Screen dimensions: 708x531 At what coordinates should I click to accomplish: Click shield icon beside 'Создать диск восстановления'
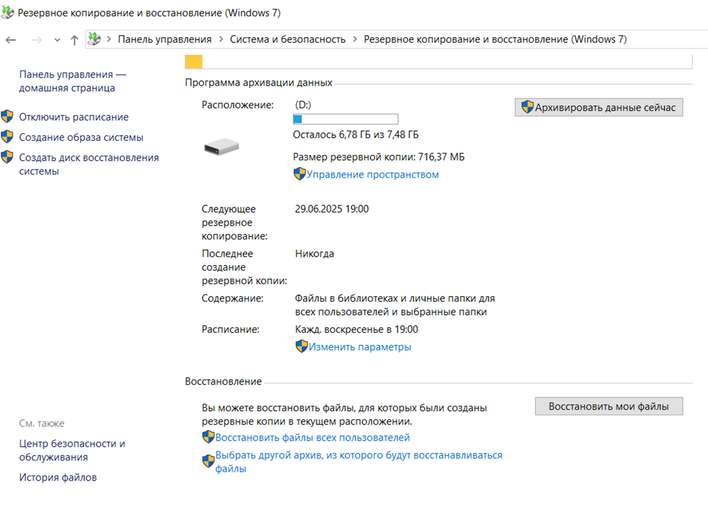pyautogui.click(x=7, y=157)
